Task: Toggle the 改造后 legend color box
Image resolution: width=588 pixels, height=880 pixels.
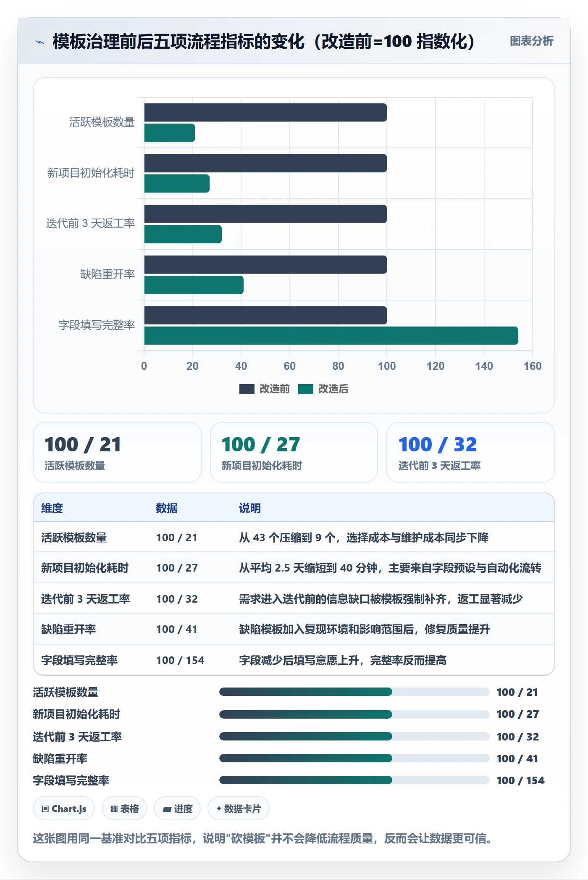Action: pos(306,389)
